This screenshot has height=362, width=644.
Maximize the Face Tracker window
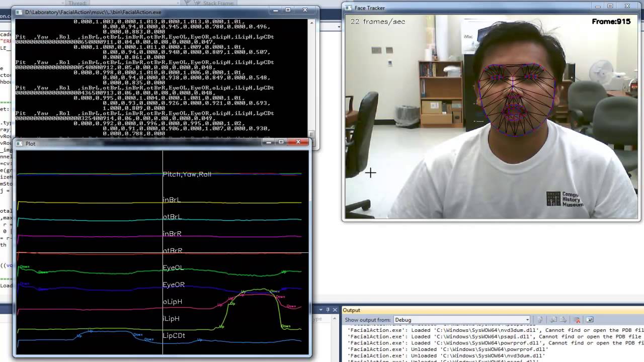[610, 7]
